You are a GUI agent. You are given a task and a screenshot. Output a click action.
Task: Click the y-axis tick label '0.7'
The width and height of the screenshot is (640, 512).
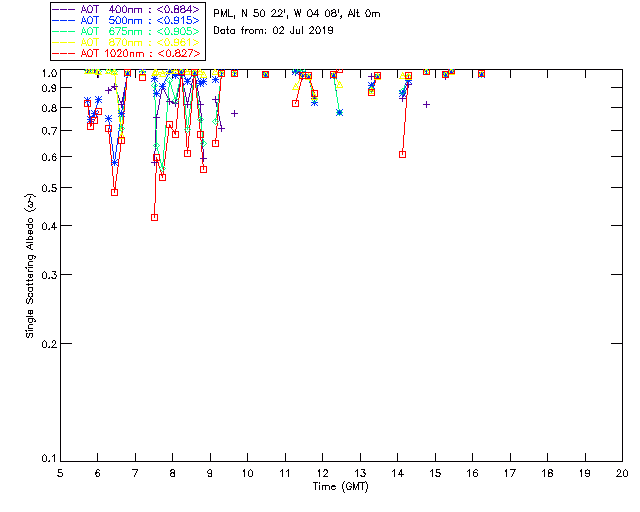click(49, 131)
